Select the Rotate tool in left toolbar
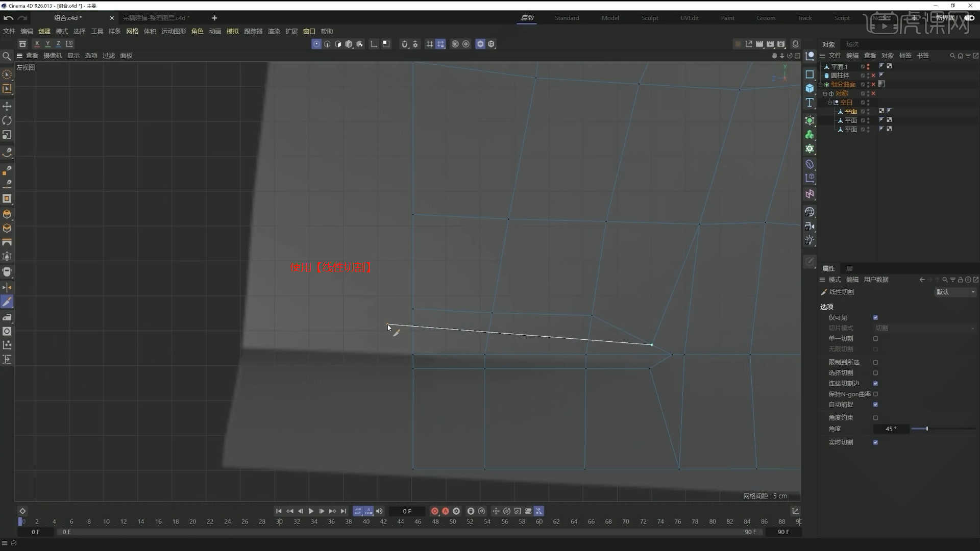The width and height of the screenshot is (980, 551). pos(7,120)
